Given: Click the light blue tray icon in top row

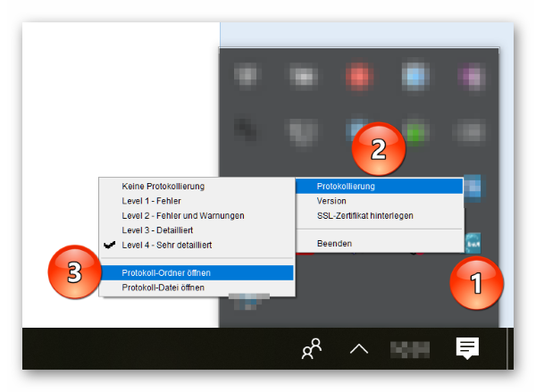Looking at the screenshot, I should (415, 77).
